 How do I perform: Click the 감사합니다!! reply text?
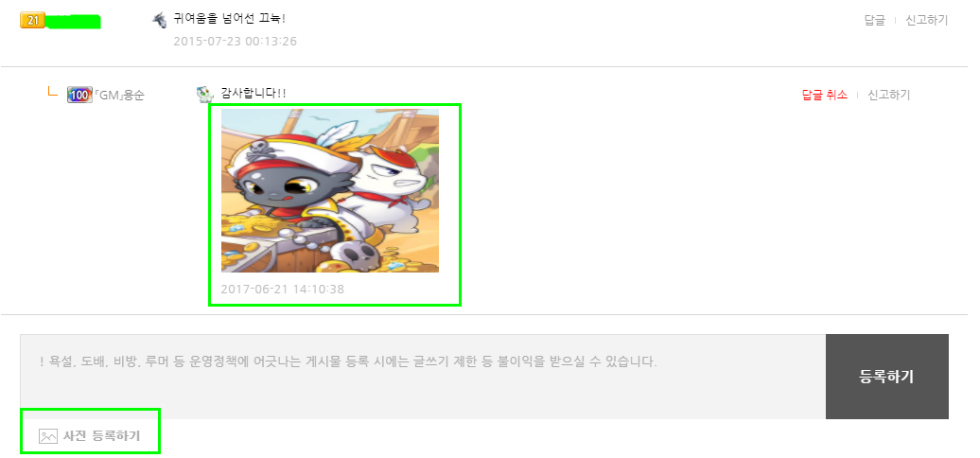click(254, 93)
